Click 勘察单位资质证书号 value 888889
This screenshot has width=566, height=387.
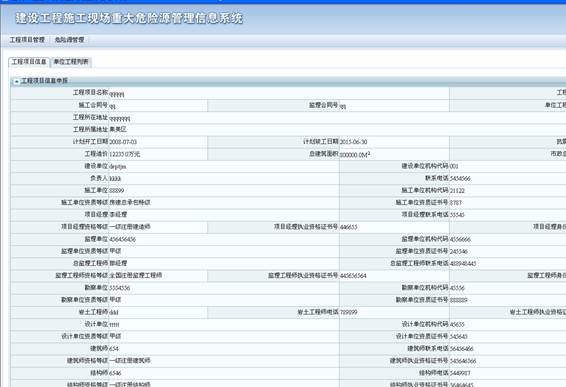click(x=458, y=300)
